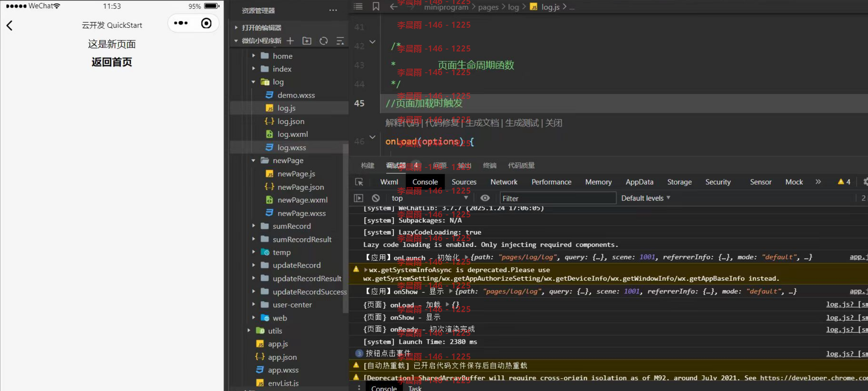868x391 pixels.
Task: Open the Security tab
Action: 718,182
